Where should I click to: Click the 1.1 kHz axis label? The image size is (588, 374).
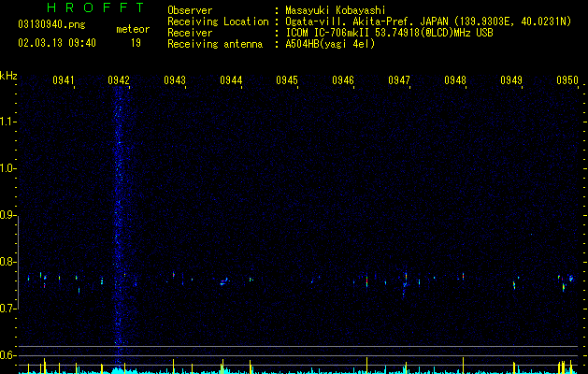click(7, 122)
